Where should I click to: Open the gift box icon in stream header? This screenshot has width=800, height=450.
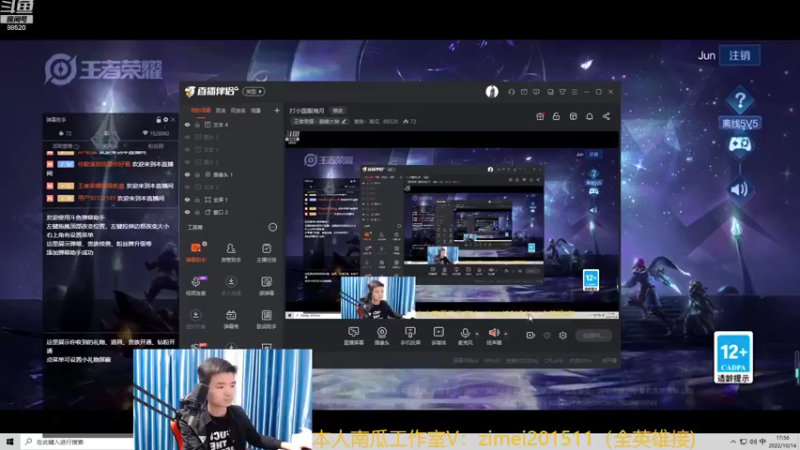540,116
